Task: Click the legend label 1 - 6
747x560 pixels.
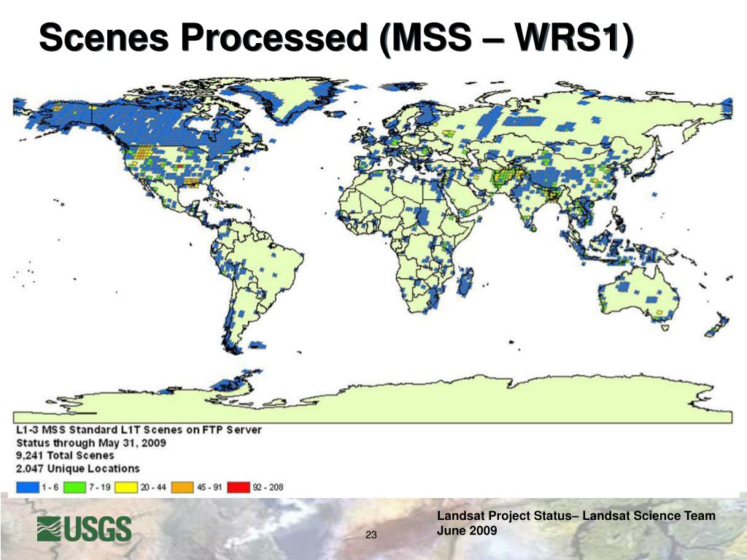Action: pos(50,487)
